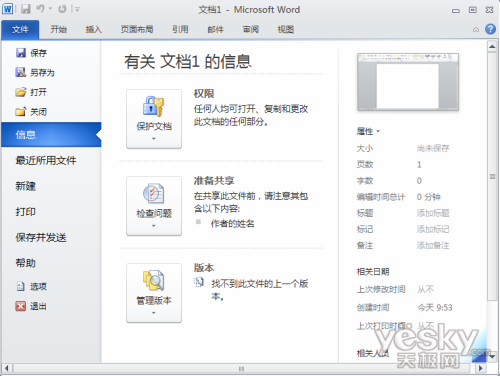Image resolution: width=500 pixels, height=376 pixels.
Task: Choose 另存为 (Save As) item
Action: click(35, 72)
